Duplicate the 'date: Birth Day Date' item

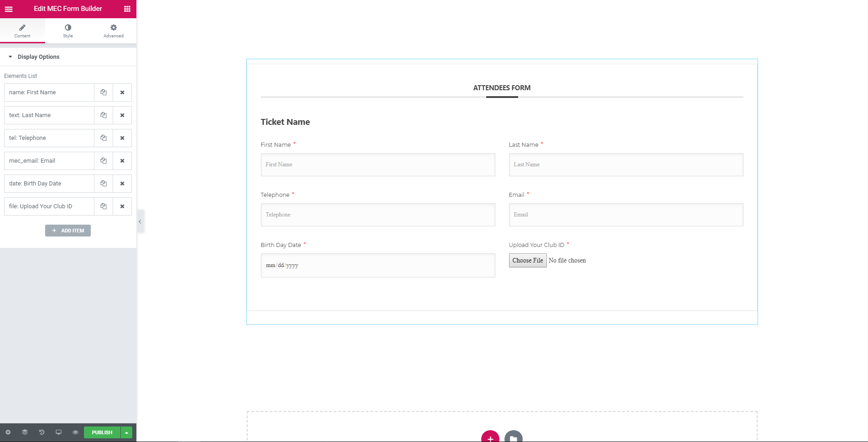[104, 184]
